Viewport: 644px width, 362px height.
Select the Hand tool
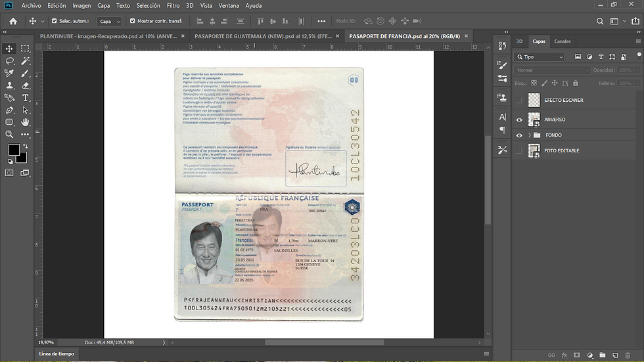pos(26,122)
